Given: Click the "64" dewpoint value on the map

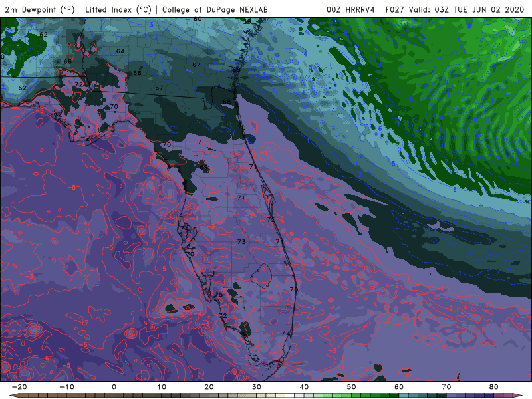Looking at the screenshot, I should (x=120, y=51).
